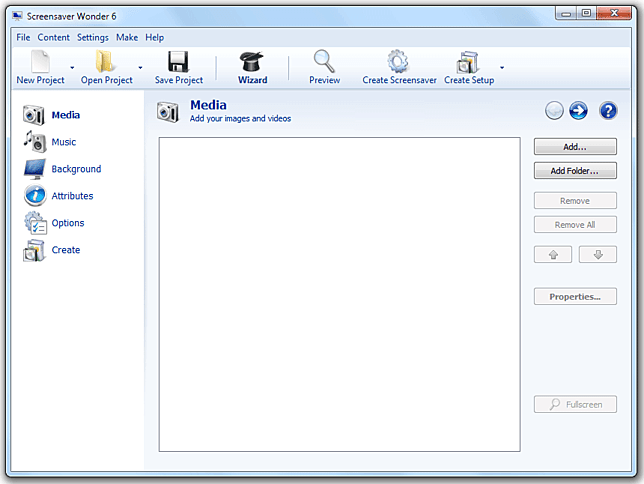
Task: Select the Background monitor icon in sidebar
Action: coord(34,169)
